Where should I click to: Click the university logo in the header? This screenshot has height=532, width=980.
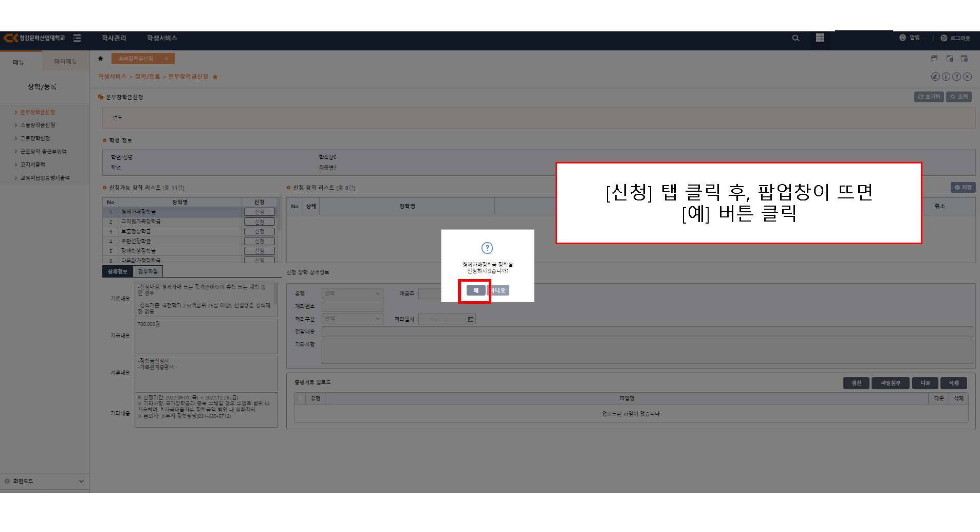point(34,38)
